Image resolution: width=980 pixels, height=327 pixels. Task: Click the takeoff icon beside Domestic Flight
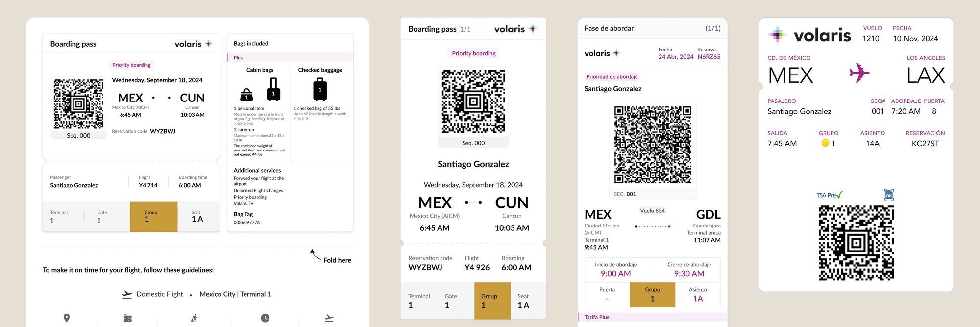[127, 294]
